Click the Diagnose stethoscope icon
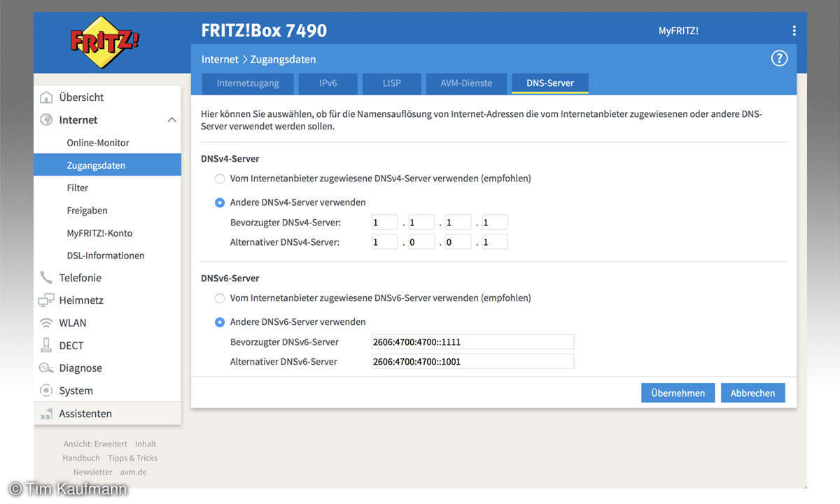Image resolution: width=840 pixels, height=504 pixels. (46, 368)
